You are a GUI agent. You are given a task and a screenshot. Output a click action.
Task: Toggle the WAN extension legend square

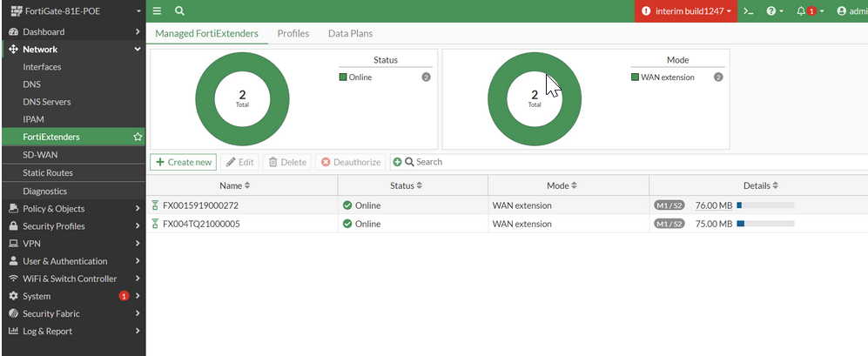(635, 77)
